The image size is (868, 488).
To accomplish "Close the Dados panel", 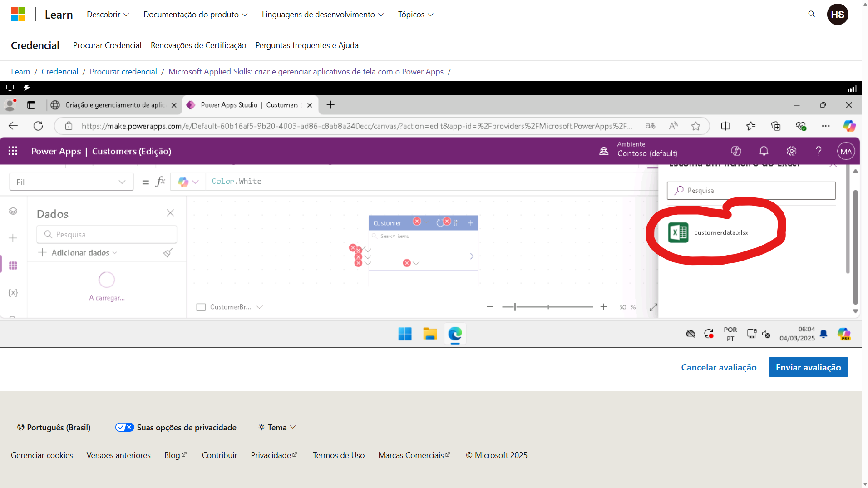I will (170, 213).
